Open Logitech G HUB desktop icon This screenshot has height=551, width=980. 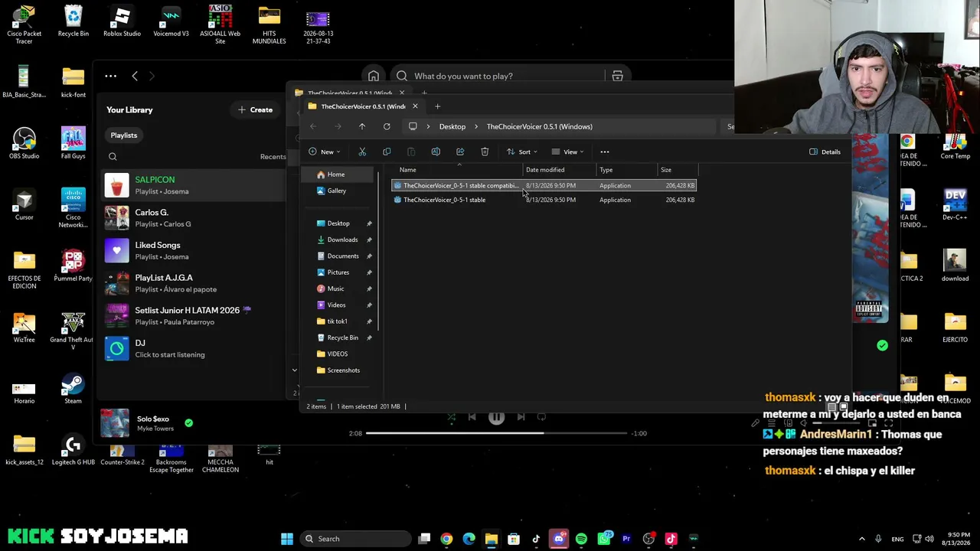point(73,450)
